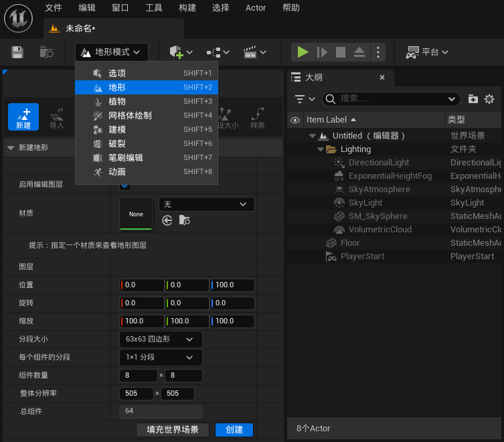Open the outliner filter dropdown
Viewport: 504px width, 442px height.
[305, 99]
